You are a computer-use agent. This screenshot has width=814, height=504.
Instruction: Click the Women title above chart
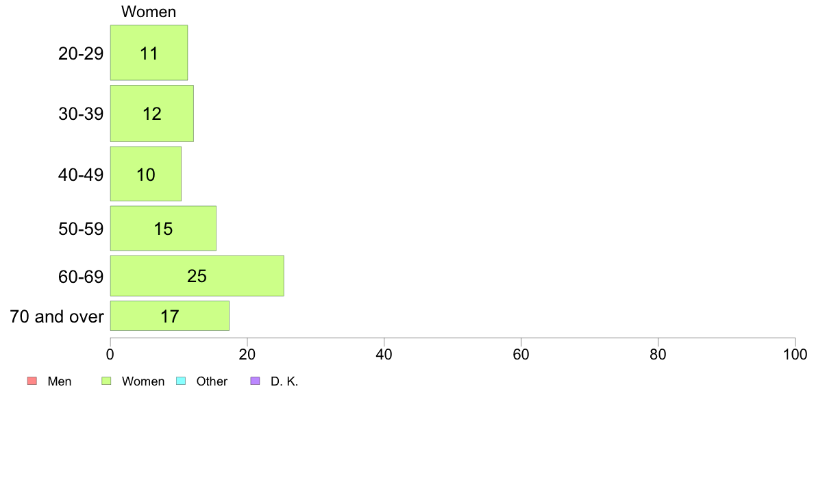tap(149, 12)
